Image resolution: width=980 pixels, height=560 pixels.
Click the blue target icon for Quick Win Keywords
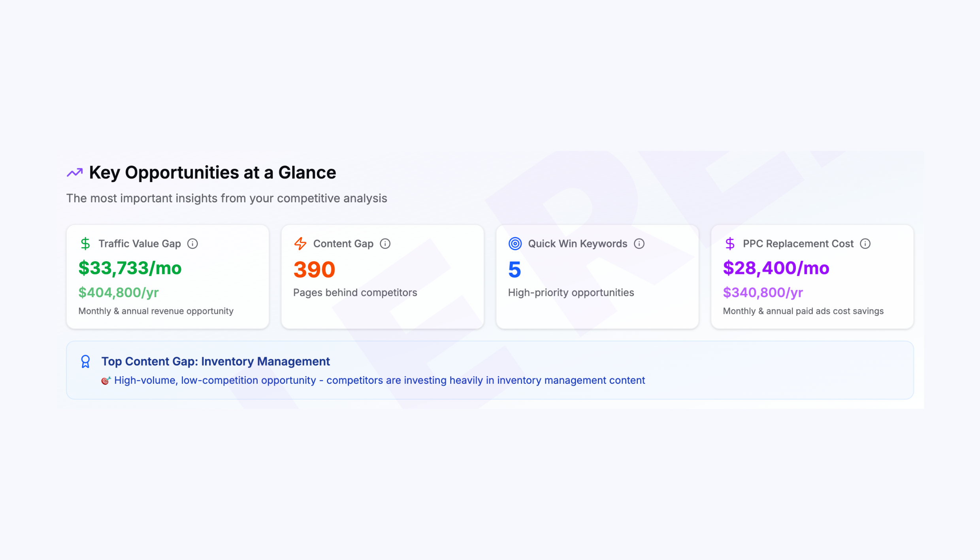515,243
